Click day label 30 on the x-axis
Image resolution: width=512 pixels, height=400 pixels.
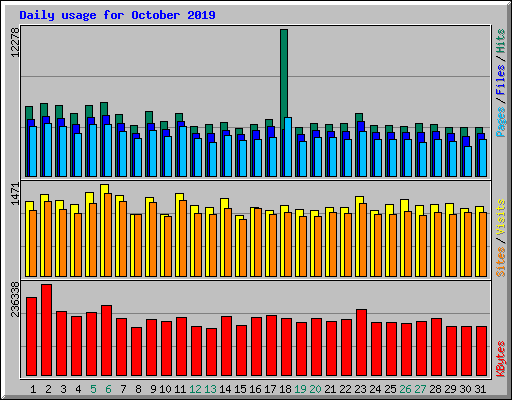[x=465, y=389]
